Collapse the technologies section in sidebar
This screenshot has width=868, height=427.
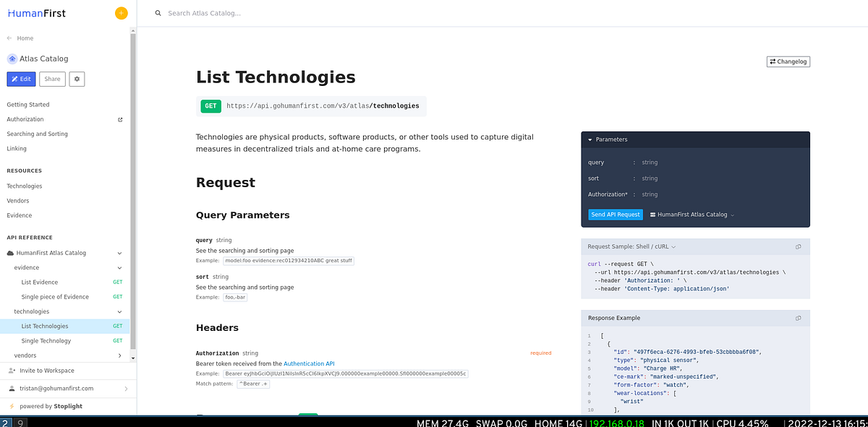coord(120,311)
